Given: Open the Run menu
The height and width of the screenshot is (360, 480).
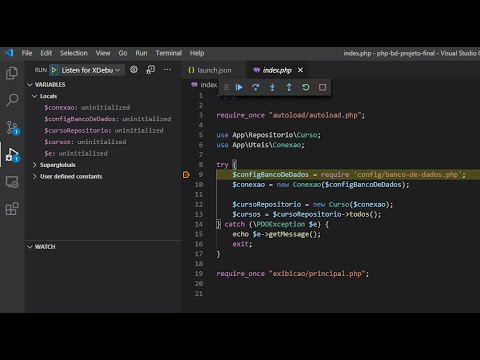Looking at the screenshot, I should (x=141, y=53).
